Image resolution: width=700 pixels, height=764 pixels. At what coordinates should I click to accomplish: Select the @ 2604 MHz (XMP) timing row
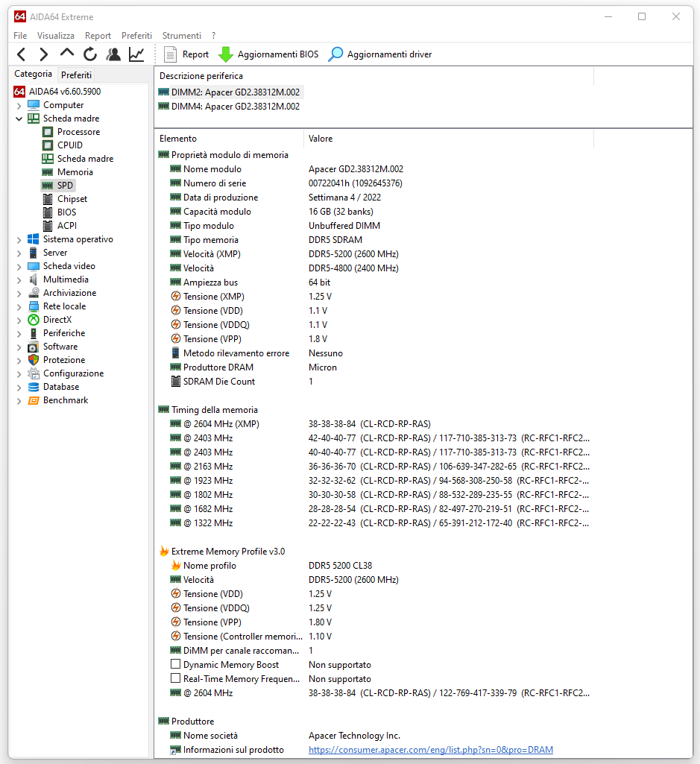[x=374, y=424]
